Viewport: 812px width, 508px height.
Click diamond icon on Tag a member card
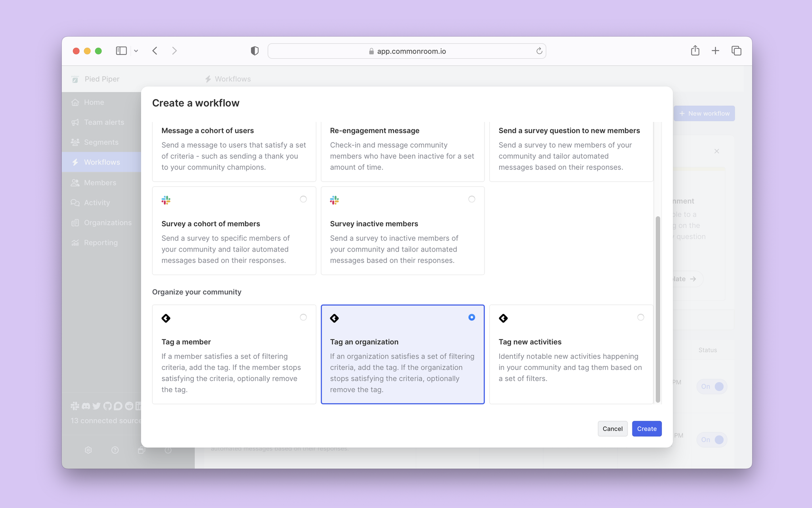[166, 318]
